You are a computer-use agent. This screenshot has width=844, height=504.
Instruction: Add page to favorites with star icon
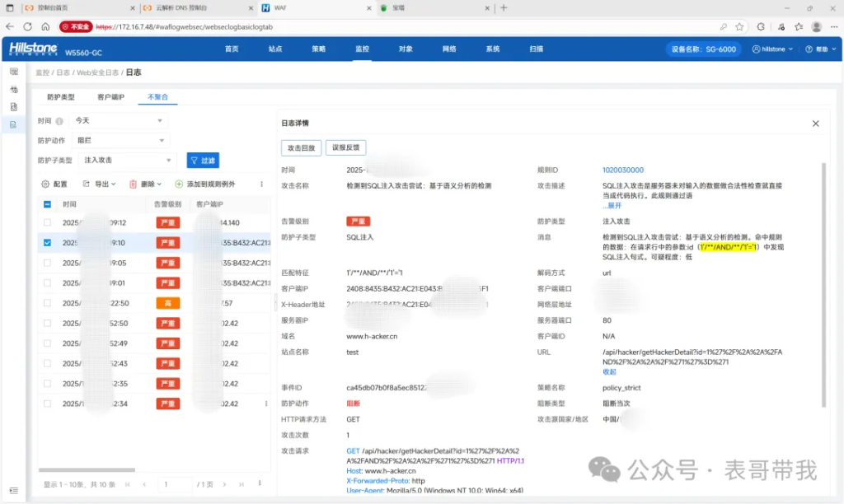tap(739, 26)
